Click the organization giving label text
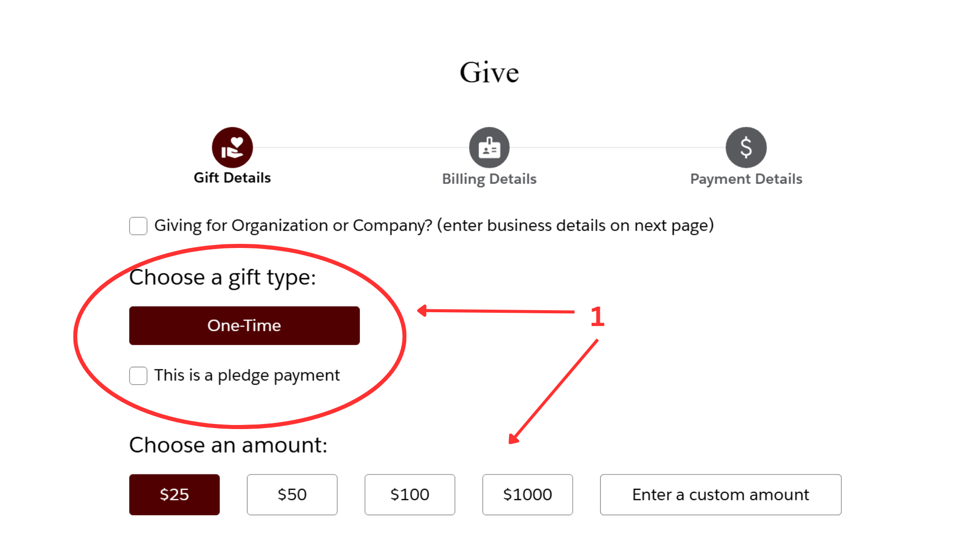Screen dimensions: 980x551 tap(434, 225)
